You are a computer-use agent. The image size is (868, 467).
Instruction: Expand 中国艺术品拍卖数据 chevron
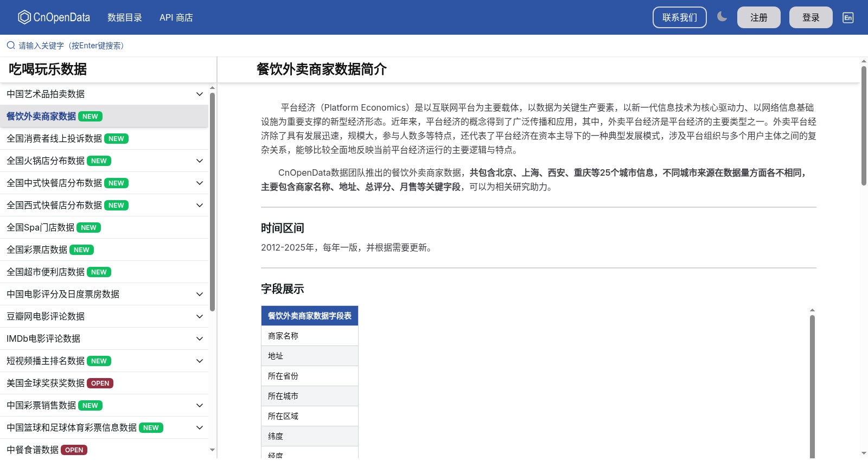tap(200, 94)
